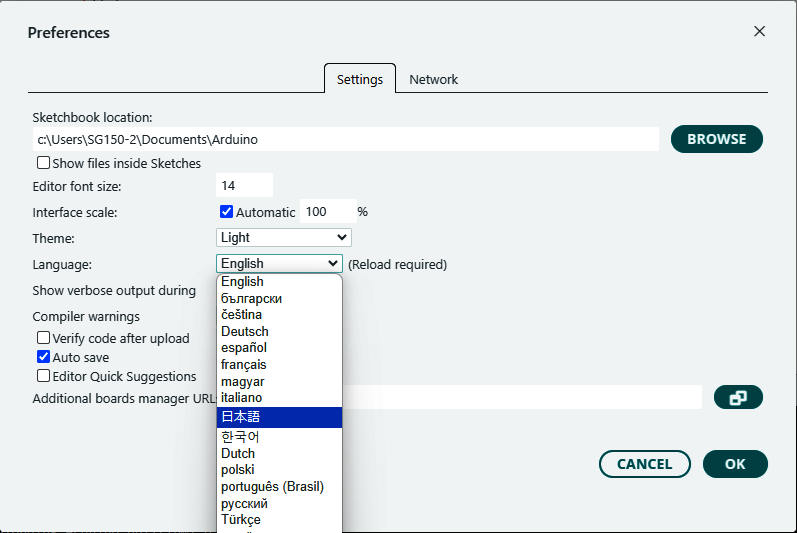Select 日本語 language option
Image resolution: width=797 pixels, height=533 pixels.
(x=240, y=417)
